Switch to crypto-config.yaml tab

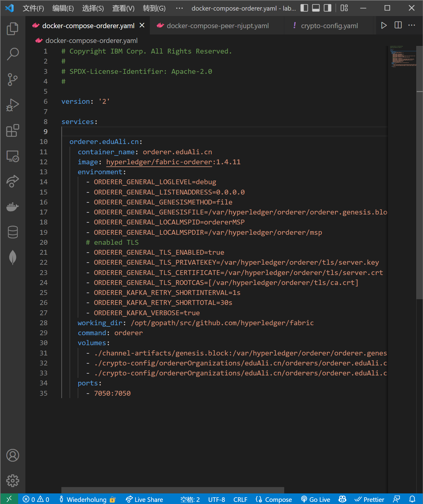coord(329,26)
